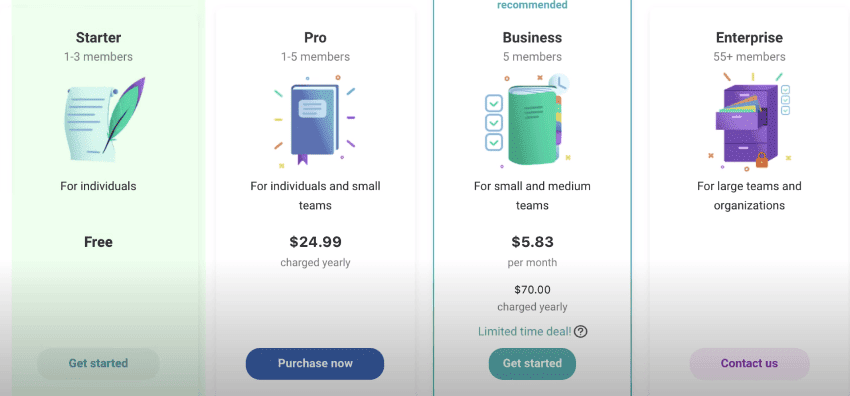Click the clock icon above the Business binder

click(x=559, y=83)
